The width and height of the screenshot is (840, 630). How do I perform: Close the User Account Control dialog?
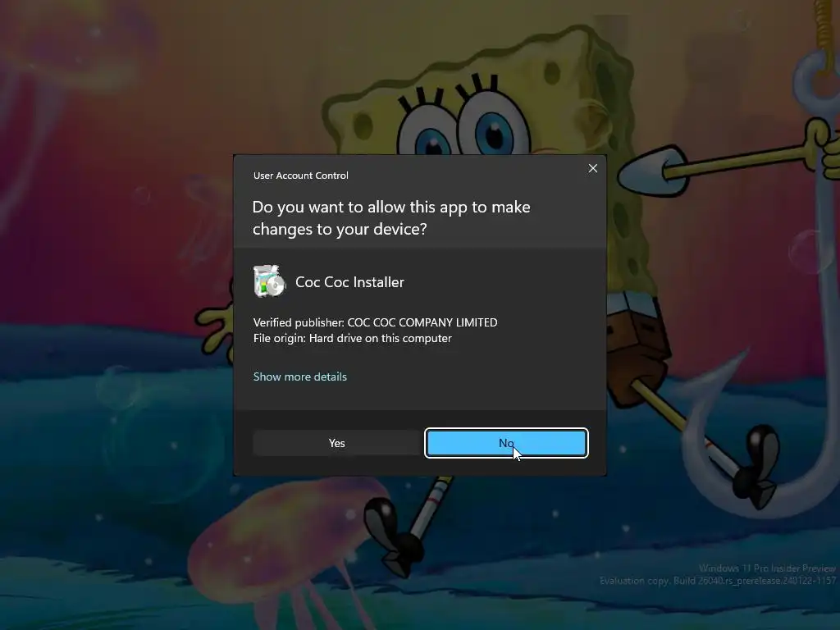592,168
